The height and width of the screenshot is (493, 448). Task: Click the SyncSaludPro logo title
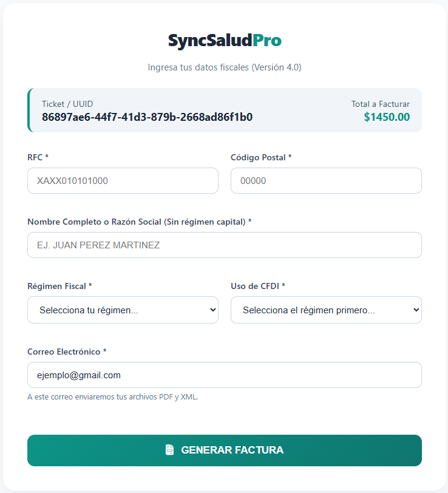coord(225,41)
